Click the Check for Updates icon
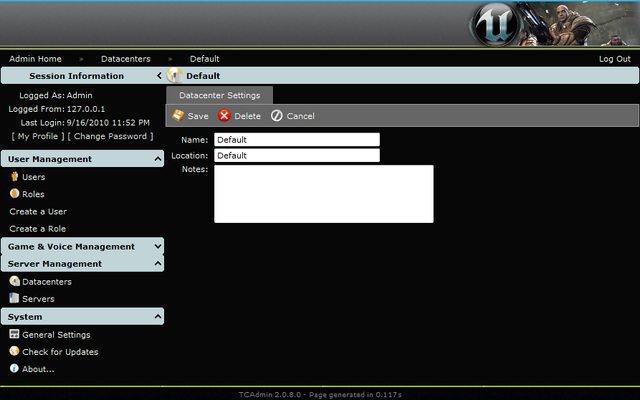 (x=14, y=352)
